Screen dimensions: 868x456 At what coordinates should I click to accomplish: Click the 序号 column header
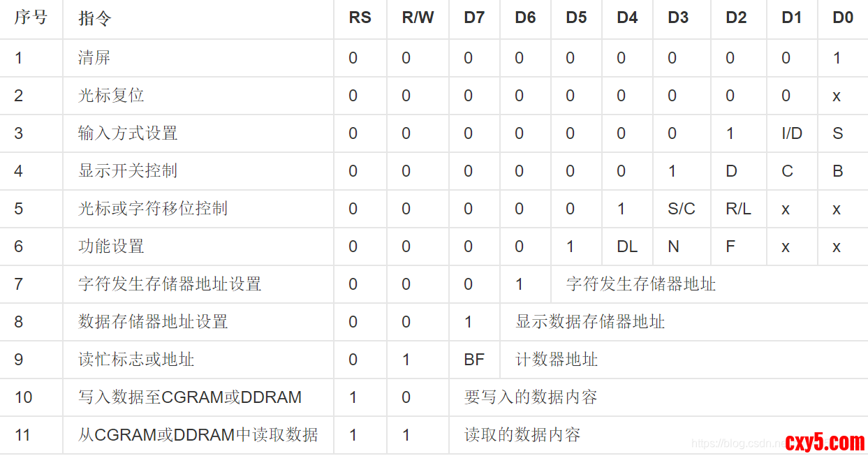pos(31,18)
